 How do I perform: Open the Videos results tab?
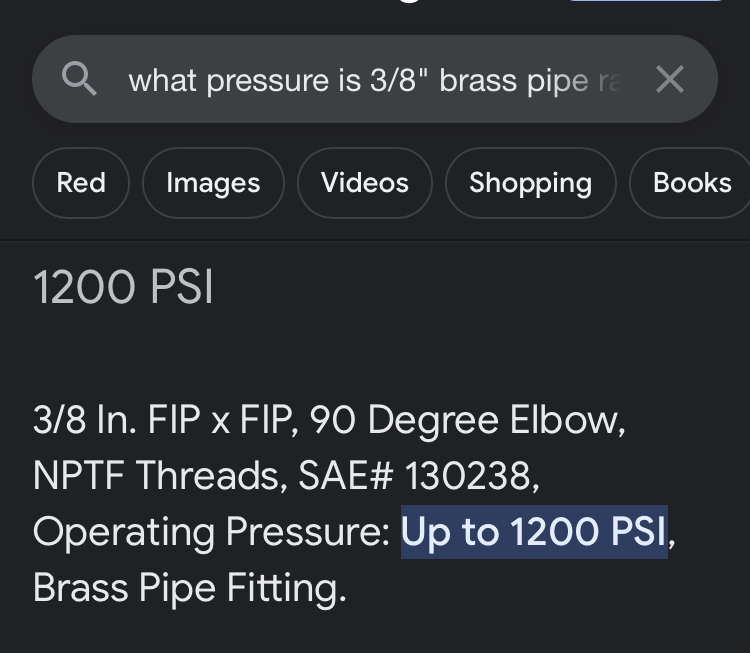click(x=365, y=183)
